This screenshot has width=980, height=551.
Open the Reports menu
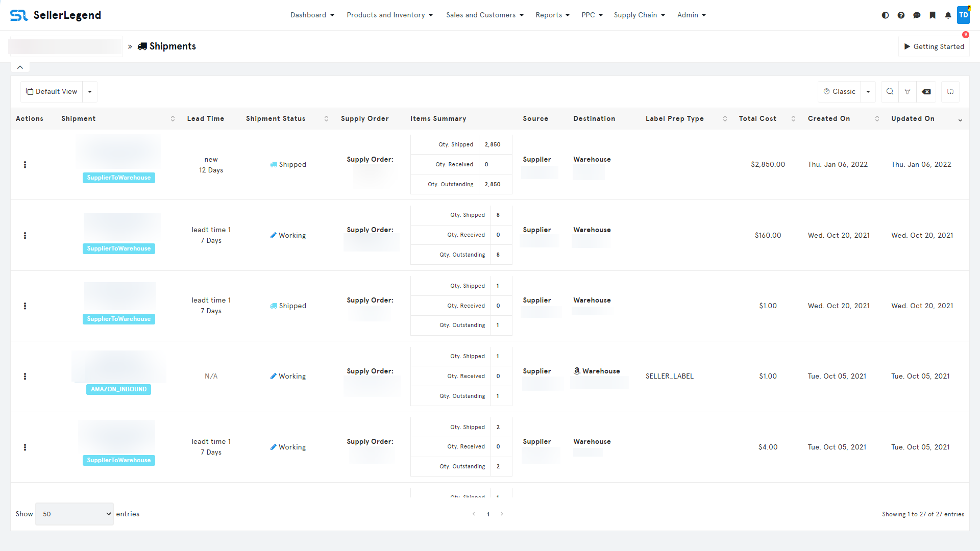pos(552,15)
